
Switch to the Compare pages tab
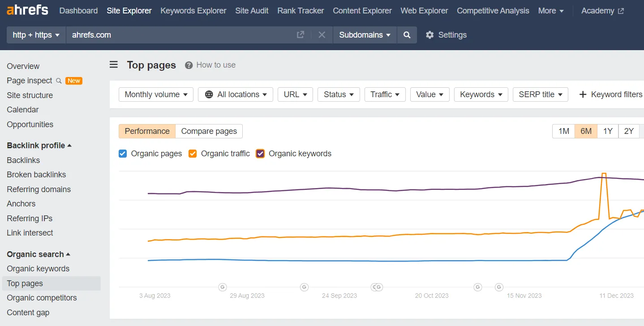209,131
